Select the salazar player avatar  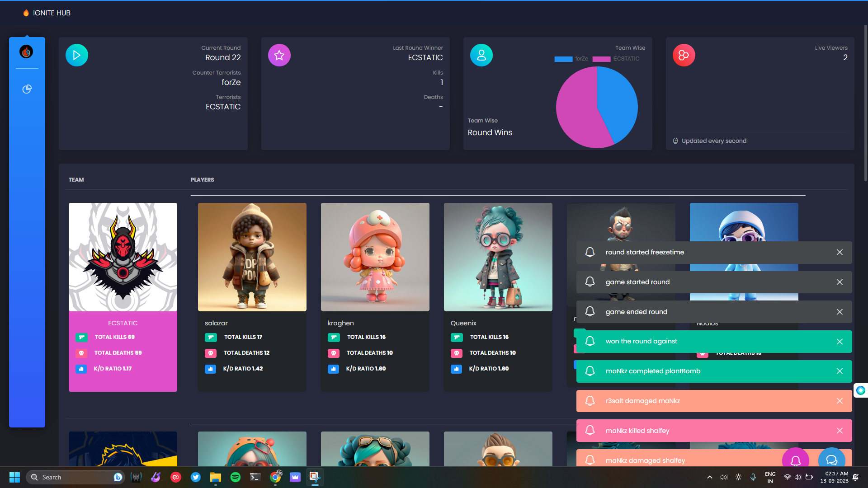(252, 257)
